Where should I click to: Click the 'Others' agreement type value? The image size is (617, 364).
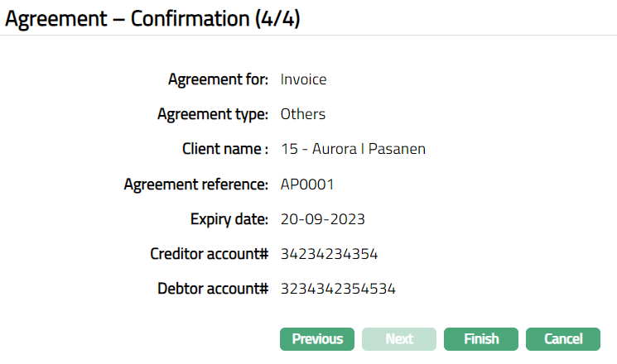point(303,114)
